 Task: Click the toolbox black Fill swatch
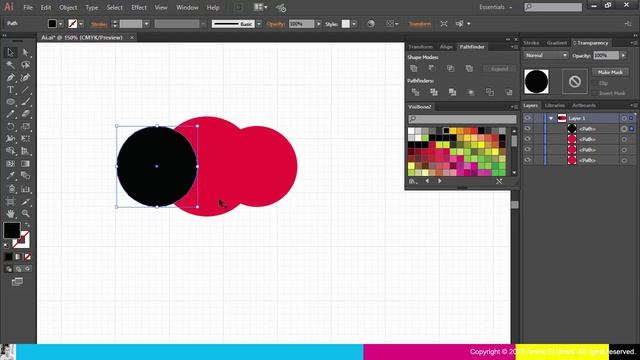[x=11, y=231]
